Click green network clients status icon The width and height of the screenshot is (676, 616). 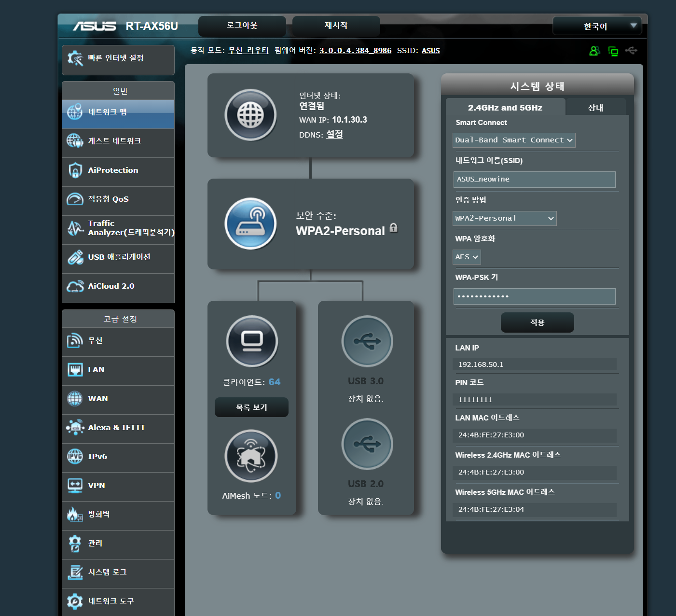click(613, 51)
